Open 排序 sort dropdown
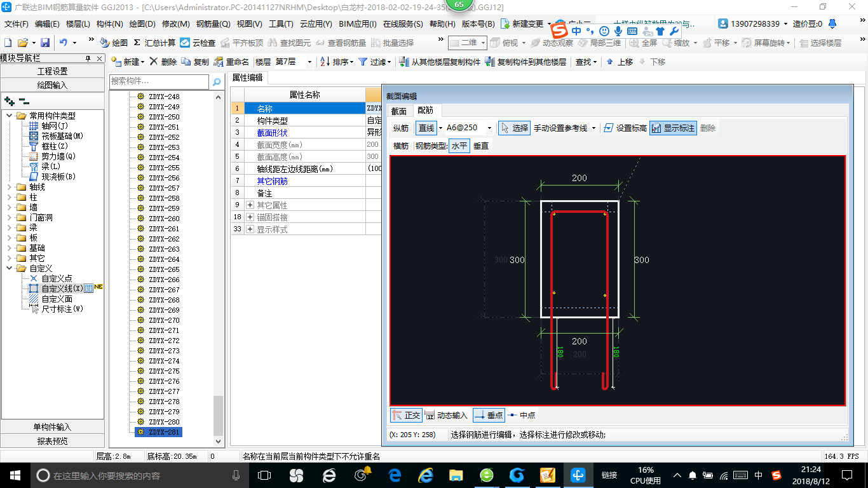 click(x=336, y=62)
